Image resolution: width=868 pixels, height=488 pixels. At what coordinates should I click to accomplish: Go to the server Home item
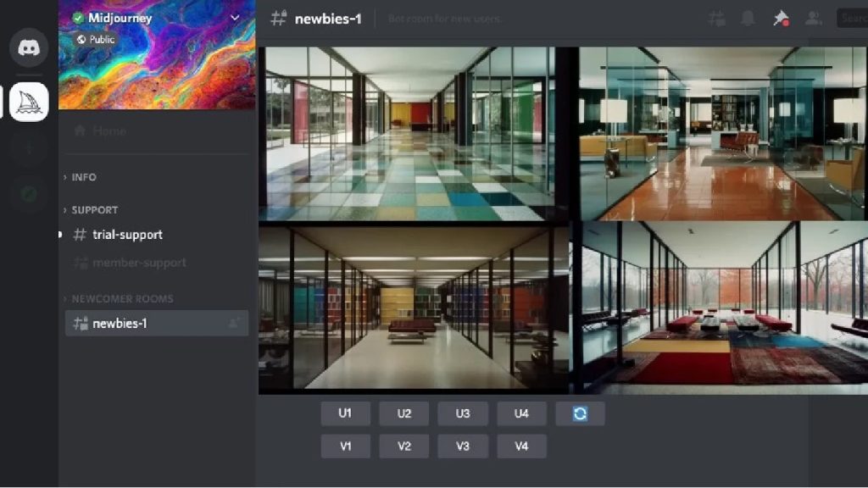(109, 131)
